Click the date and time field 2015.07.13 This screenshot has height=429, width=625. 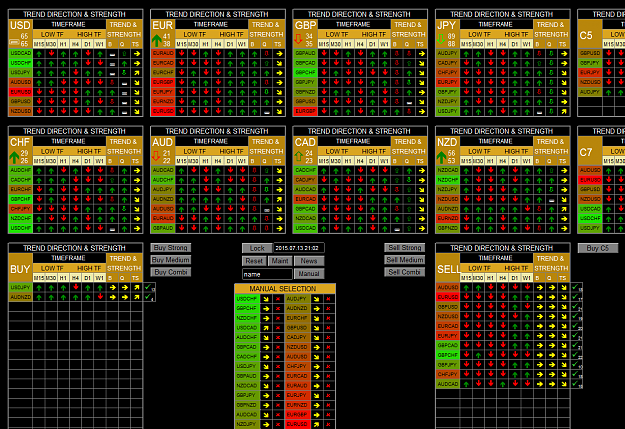(299, 248)
